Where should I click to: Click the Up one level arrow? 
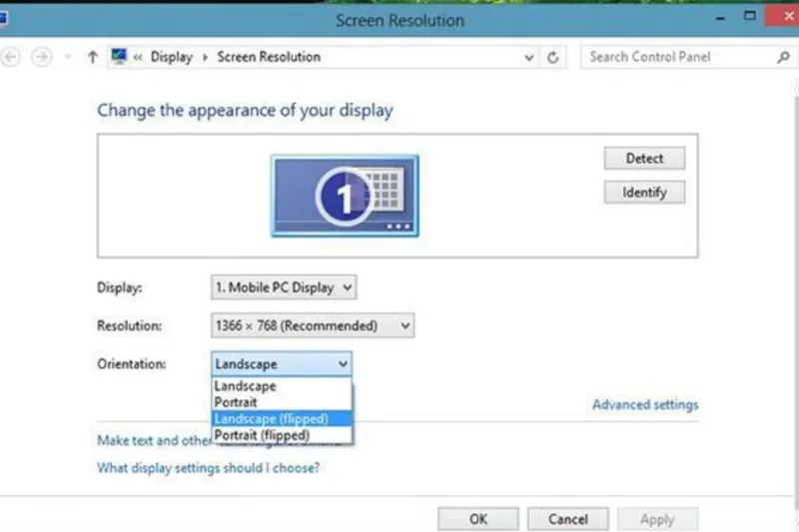click(93, 58)
